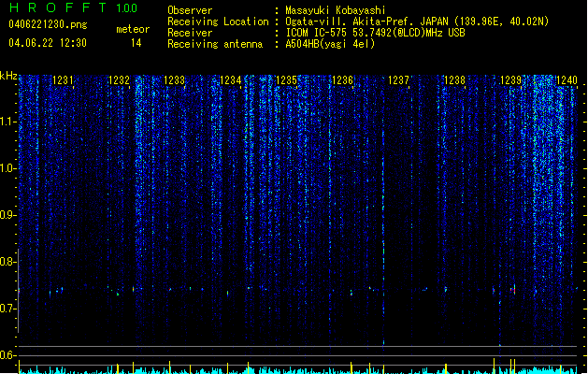
Task: Click the 1237 time tick label
Action: point(398,80)
